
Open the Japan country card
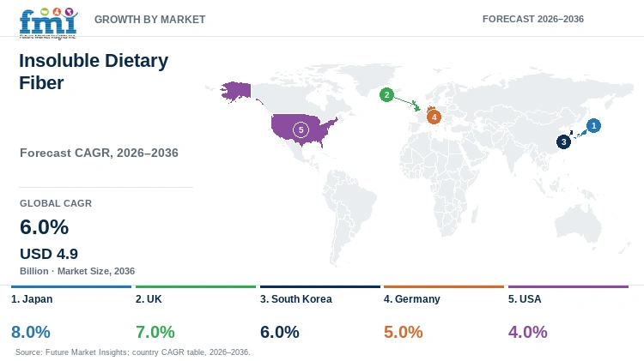[x=71, y=314]
